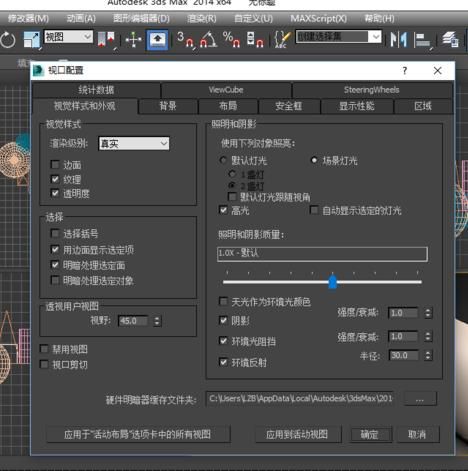Click the Select and Rotate tool icon

(8, 40)
